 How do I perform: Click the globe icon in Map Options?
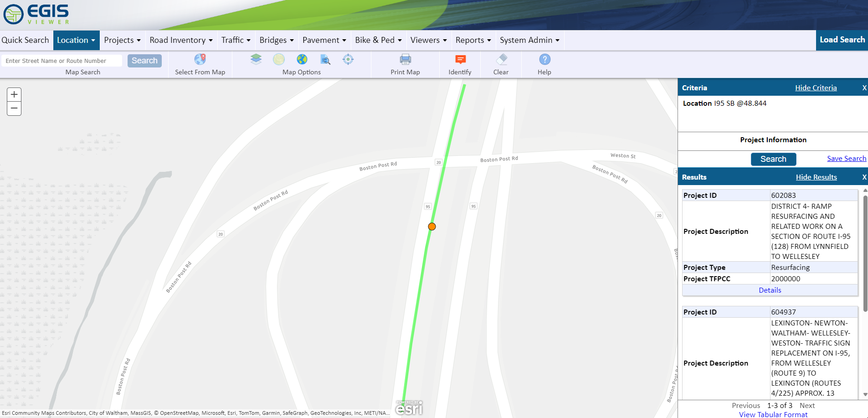302,60
